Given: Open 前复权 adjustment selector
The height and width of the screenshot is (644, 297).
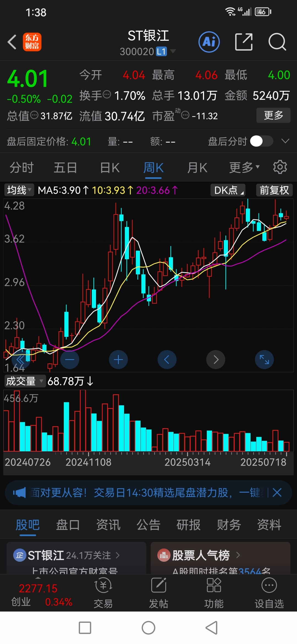Looking at the screenshot, I should point(274,190).
